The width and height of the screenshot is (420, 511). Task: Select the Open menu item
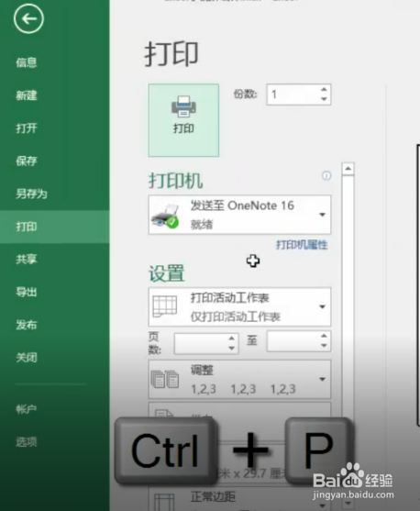tap(27, 128)
